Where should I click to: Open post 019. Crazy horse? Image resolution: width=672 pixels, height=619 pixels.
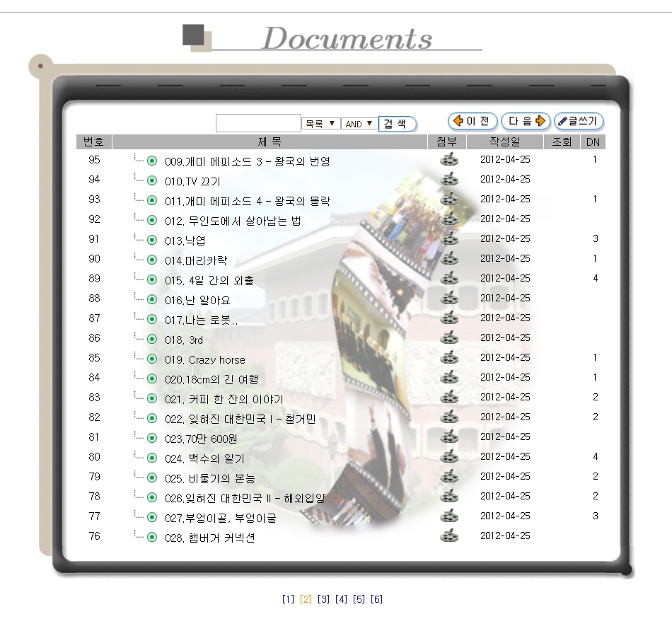[x=205, y=359]
